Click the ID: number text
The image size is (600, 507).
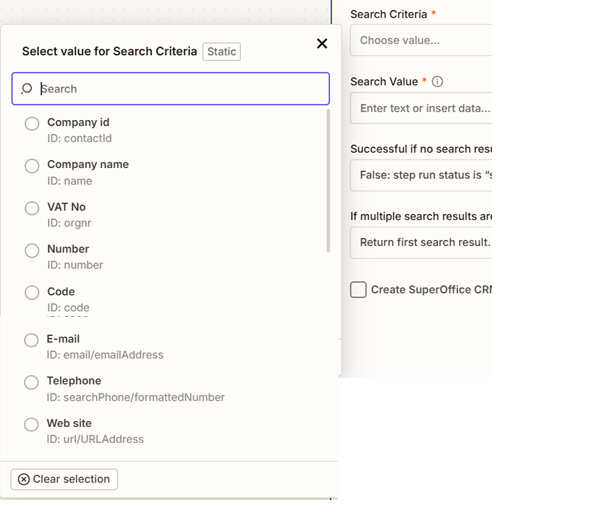(x=75, y=265)
